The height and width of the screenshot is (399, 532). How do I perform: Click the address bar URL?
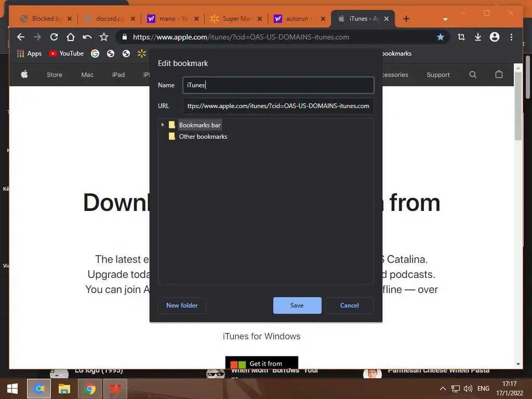tap(241, 37)
